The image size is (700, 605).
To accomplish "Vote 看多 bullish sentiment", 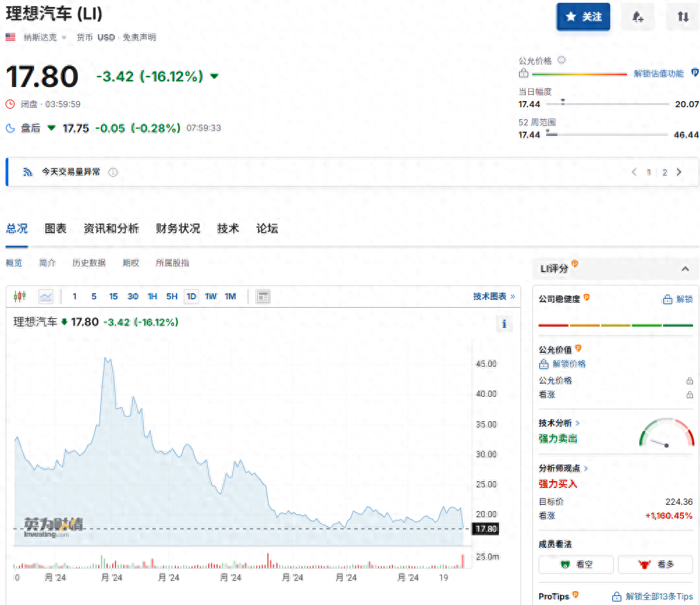I will point(655,565).
